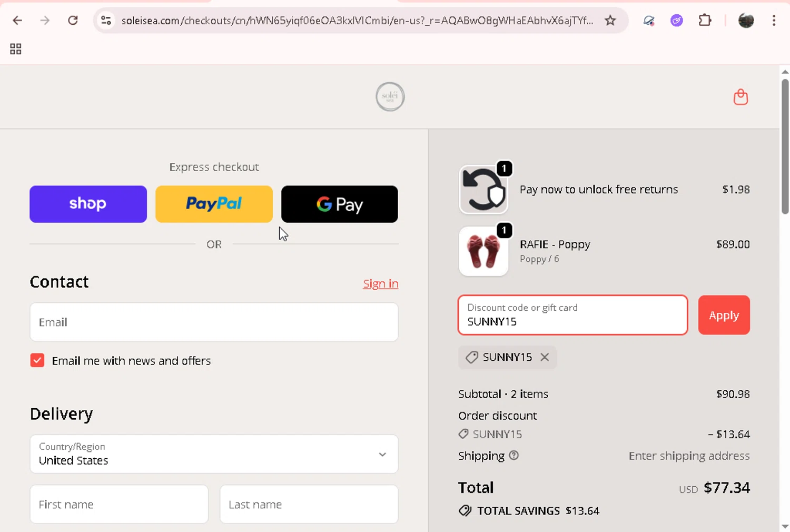This screenshot has width=790, height=532.
Task: Open the shipping help question mark icon
Action: click(x=514, y=456)
